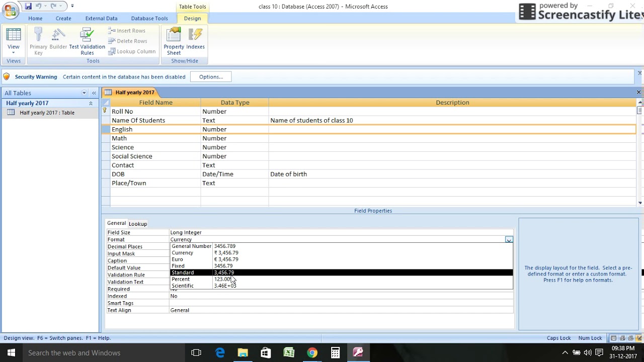This screenshot has height=362, width=644.
Task: Select the Math field row
Action: [x=369, y=138]
